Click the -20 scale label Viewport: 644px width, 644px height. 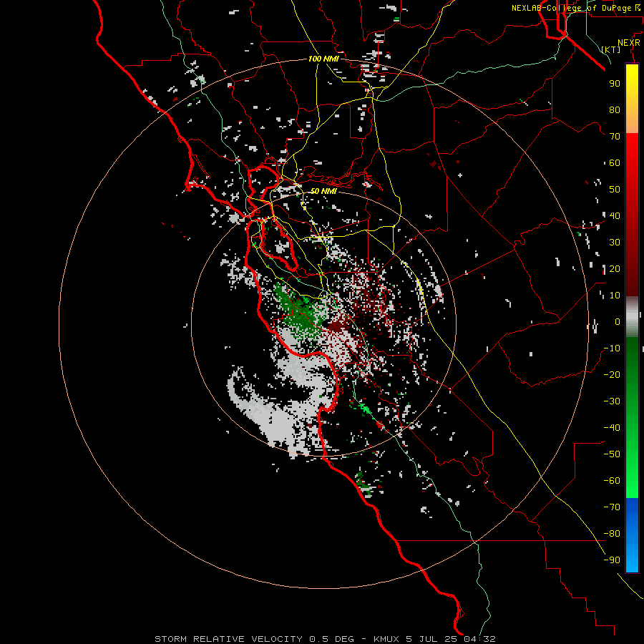[612, 375]
